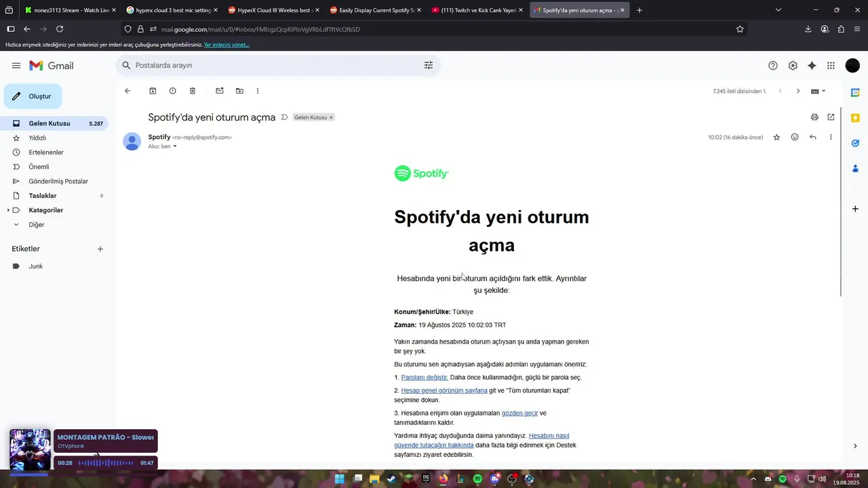Report this email as spam

pyautogui.click(x=172, y=91)
